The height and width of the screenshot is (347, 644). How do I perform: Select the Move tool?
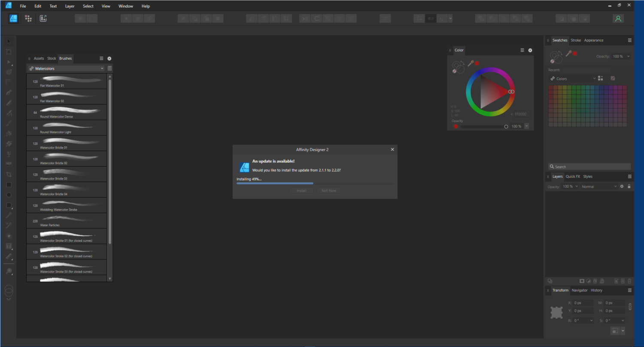click(9, 41)
